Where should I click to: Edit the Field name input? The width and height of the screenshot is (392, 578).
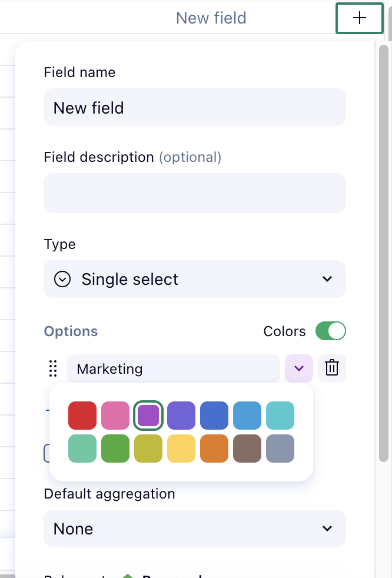point(194,108)
